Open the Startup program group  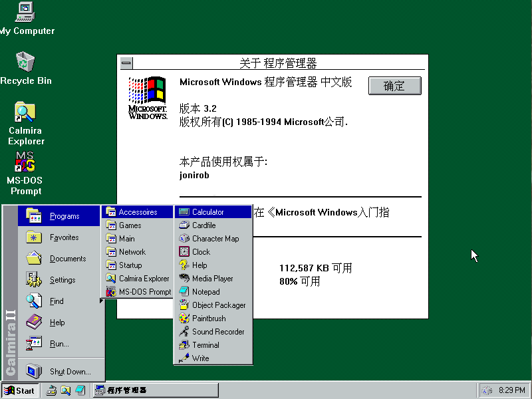pyautogui.click(x=138, y=265)
